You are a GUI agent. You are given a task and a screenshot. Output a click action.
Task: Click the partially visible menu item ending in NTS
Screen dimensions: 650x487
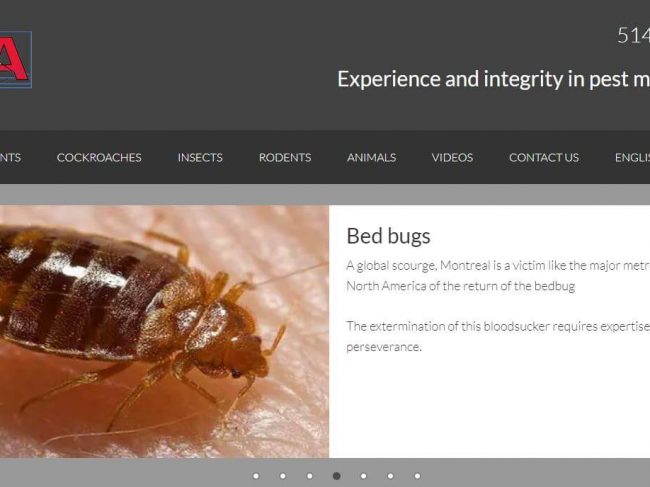pos(10,157)
